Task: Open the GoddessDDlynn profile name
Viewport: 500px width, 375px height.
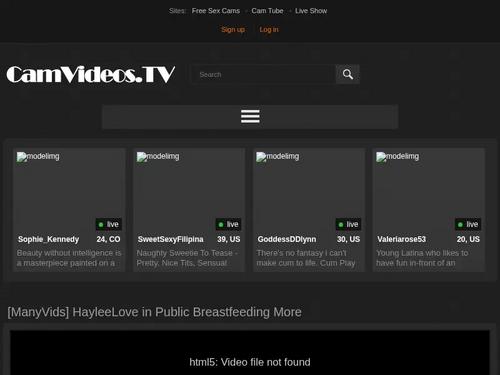Action: [287, 239]
